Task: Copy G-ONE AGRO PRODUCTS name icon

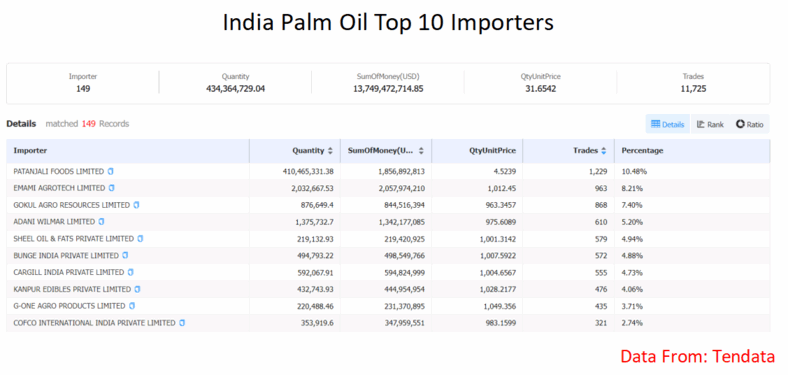Action: point(132,306)
